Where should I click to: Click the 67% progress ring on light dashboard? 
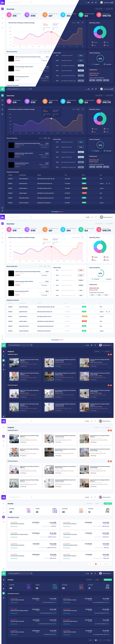click(100, 273)
